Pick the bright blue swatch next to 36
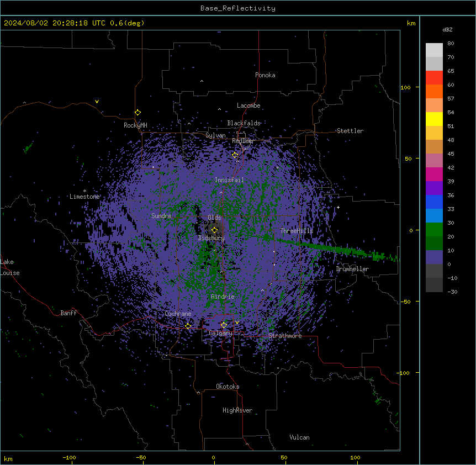 [434, 202]
